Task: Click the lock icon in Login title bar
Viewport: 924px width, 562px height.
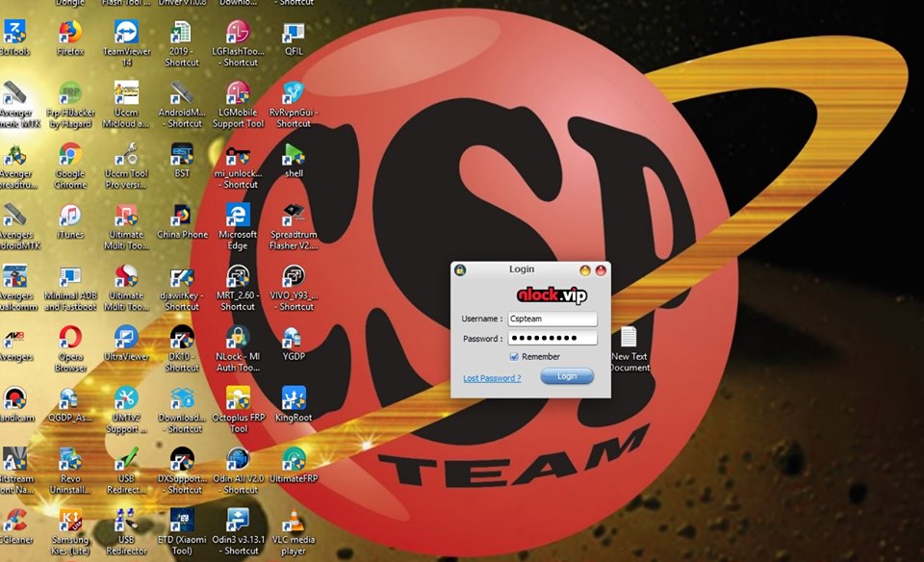Action: coord(460,269)
